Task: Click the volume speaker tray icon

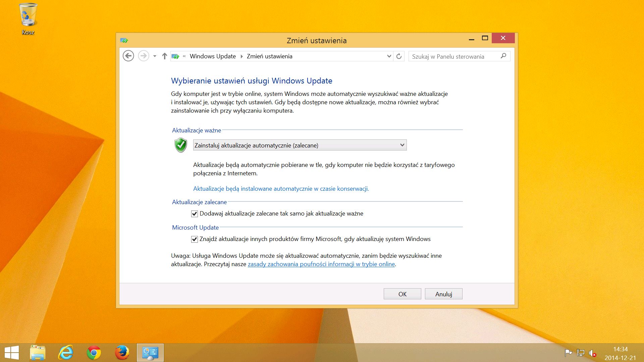Action: pos(592,353)
